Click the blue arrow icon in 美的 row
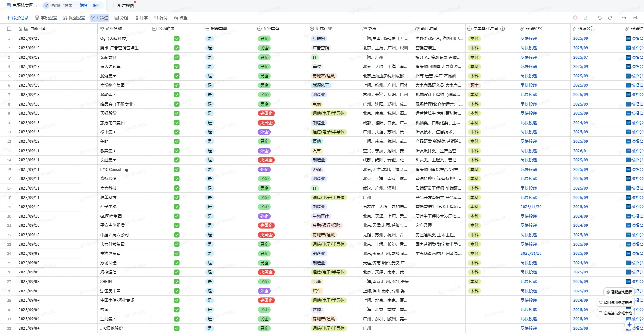This screenshot has width=644, height=333. 628,141
